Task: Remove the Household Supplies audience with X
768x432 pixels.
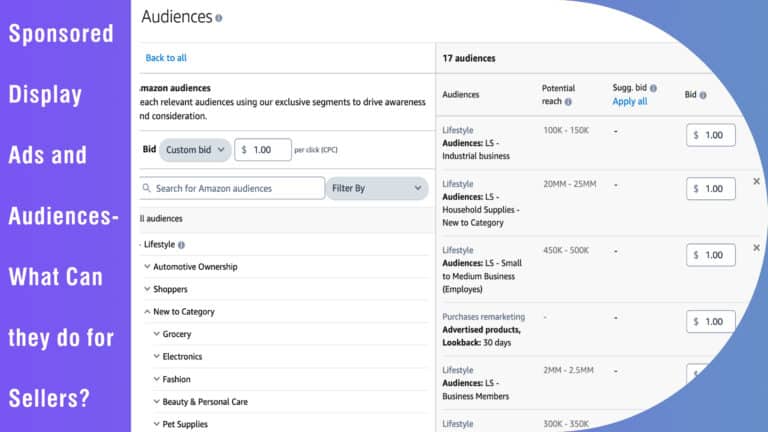Action: (756, 181)
